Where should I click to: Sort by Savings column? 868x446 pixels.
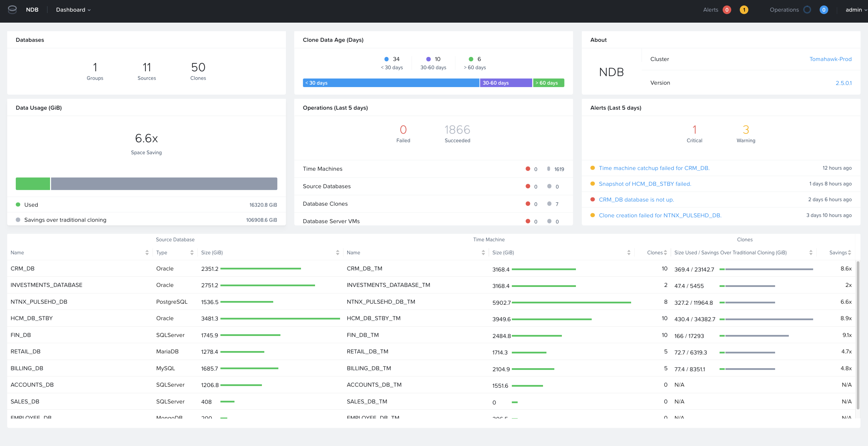coord(849,253)
